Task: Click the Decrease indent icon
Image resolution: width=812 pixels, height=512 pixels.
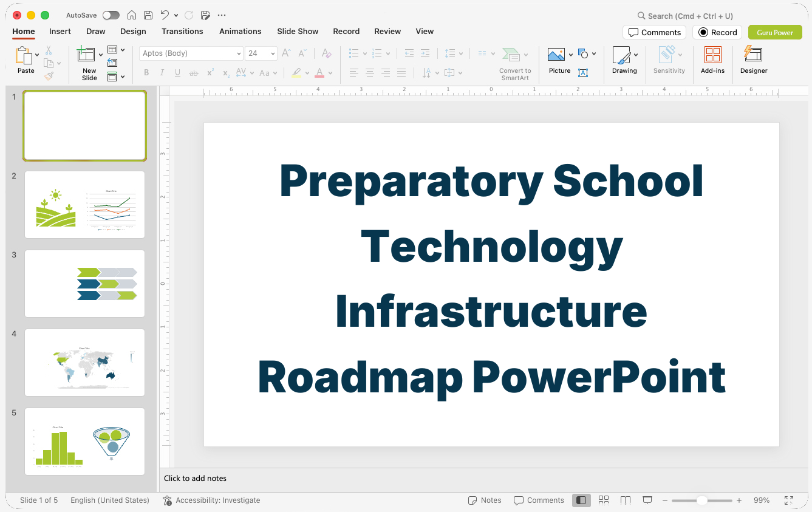Action: pos(409,53)
